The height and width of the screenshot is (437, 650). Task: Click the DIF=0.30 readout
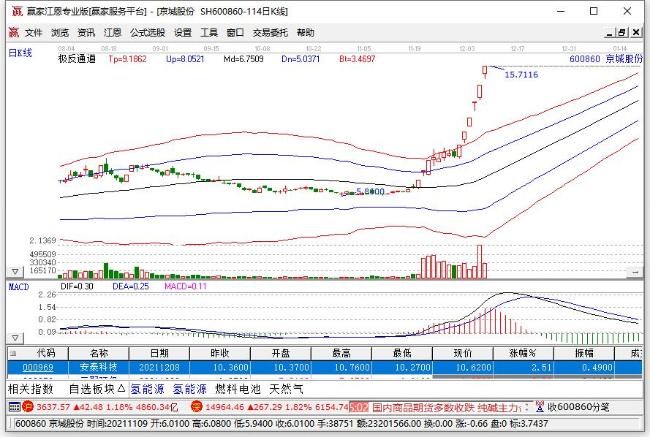click(x=77, y=286)
